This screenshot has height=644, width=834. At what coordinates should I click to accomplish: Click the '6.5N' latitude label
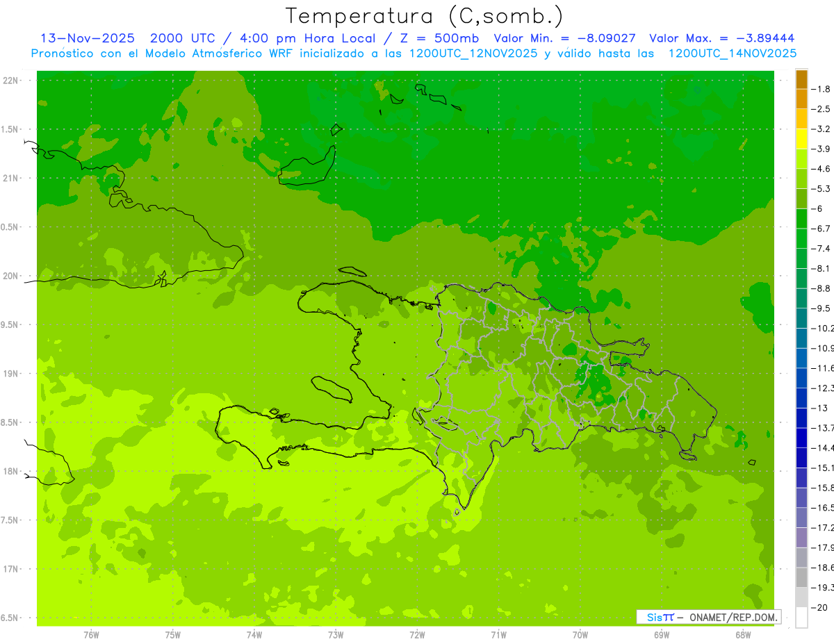(x=10, y=618)
